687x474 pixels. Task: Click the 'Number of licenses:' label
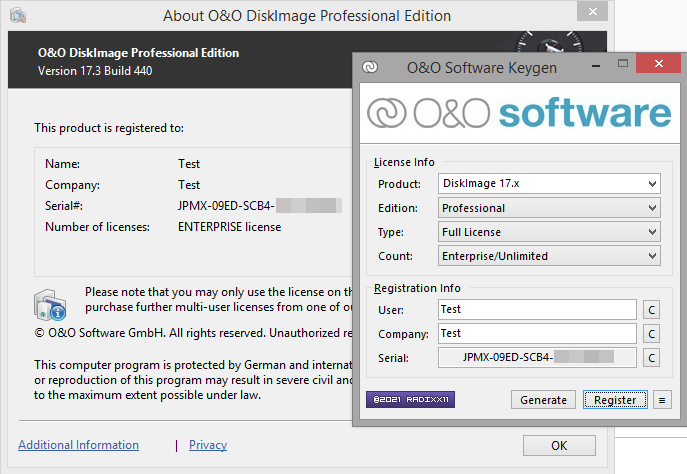[97, 227]
